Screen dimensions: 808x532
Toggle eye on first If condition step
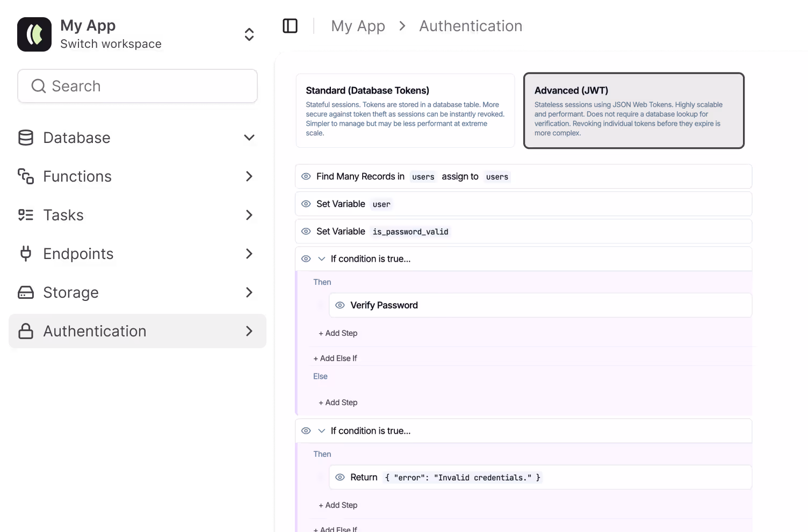[x=306, y=258]
